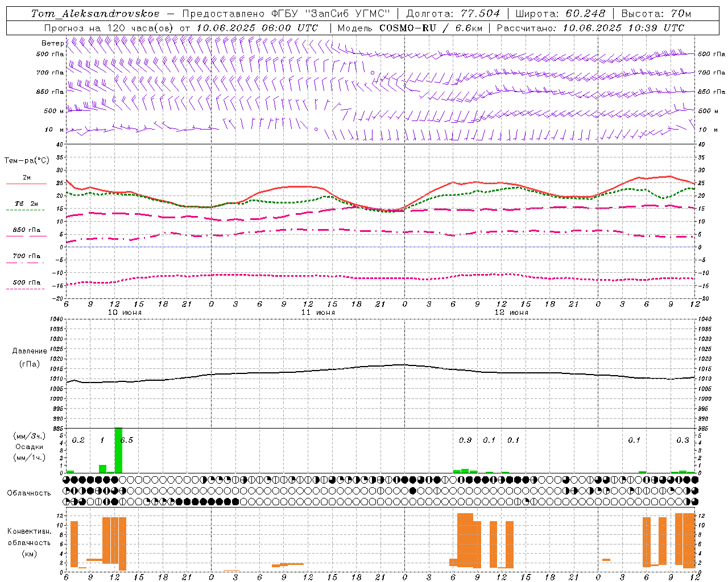
Task: Click the (км) unit label for convective cloud
Action: tap(29, 554)
